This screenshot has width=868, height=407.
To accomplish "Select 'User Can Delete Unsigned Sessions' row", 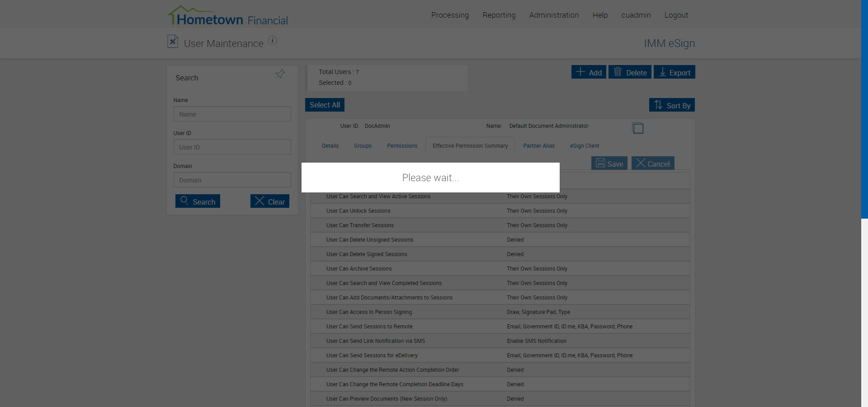I will click(x=500, y=240).
